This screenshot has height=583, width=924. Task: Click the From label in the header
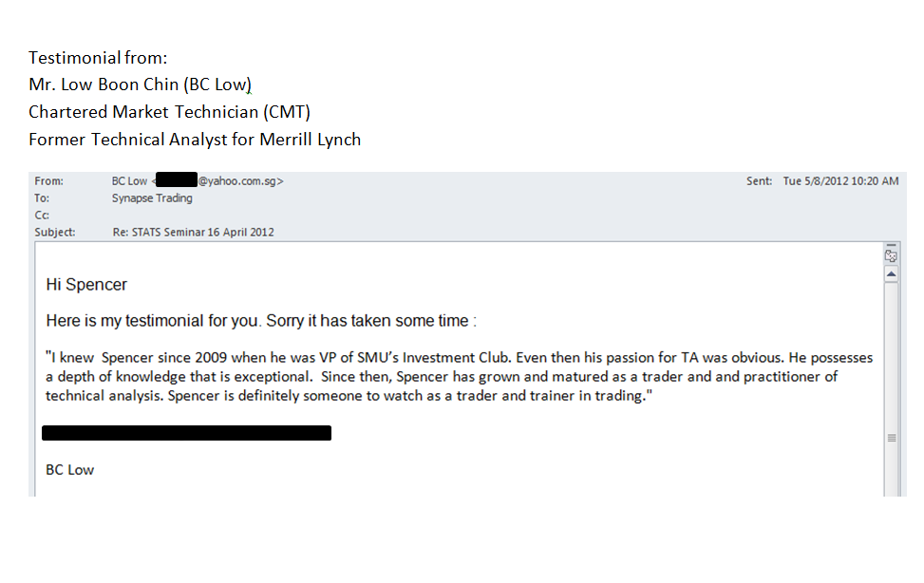[47, 180]
